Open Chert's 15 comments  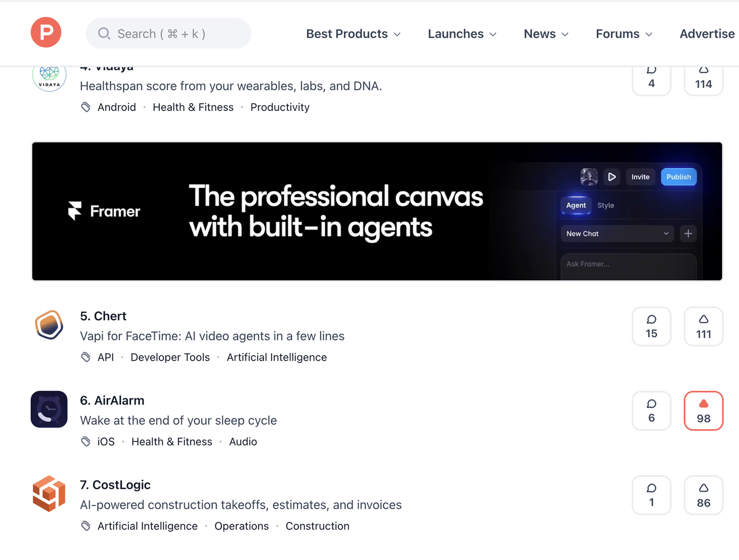coord(651,326)
